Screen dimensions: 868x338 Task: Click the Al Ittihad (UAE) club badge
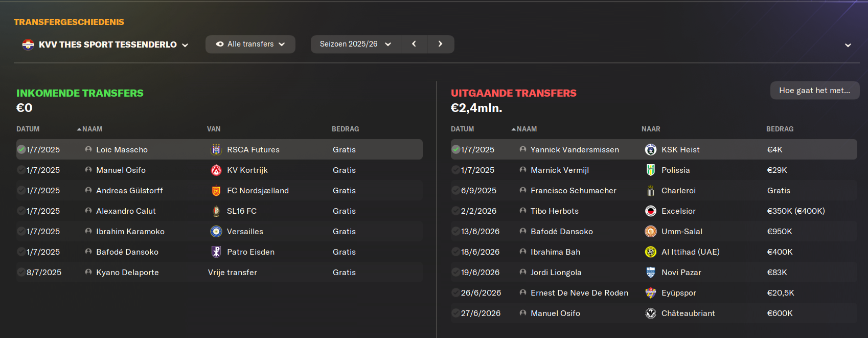(651, 252)
